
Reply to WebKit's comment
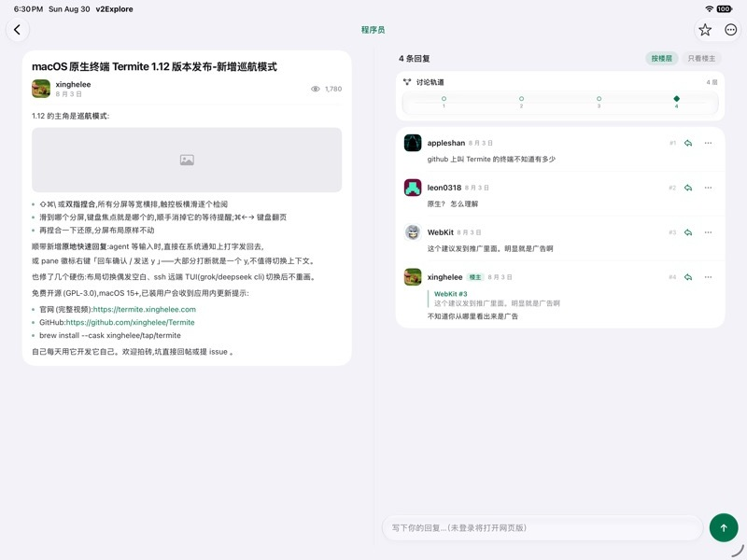click(688, 232)
